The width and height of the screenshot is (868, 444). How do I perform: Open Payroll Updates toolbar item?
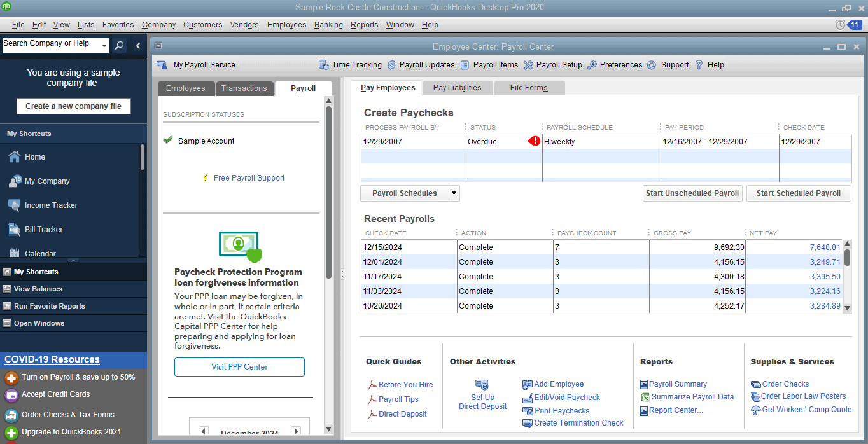420,65
